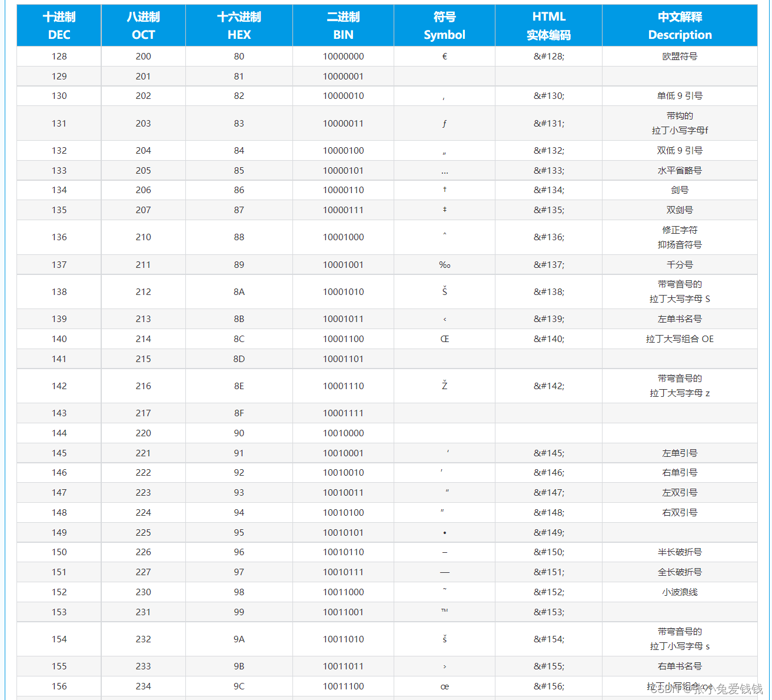The width and height of the screenshot is (772, 700).
Task: Click the description 右单书名号
Action: 680,666
